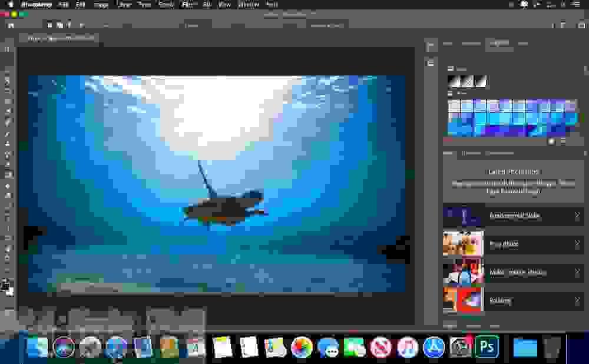Image resolution: width=589 pixels, height=364 pixels.
Task: Open App Store from the Dock
Action: [x=434, y=347]
